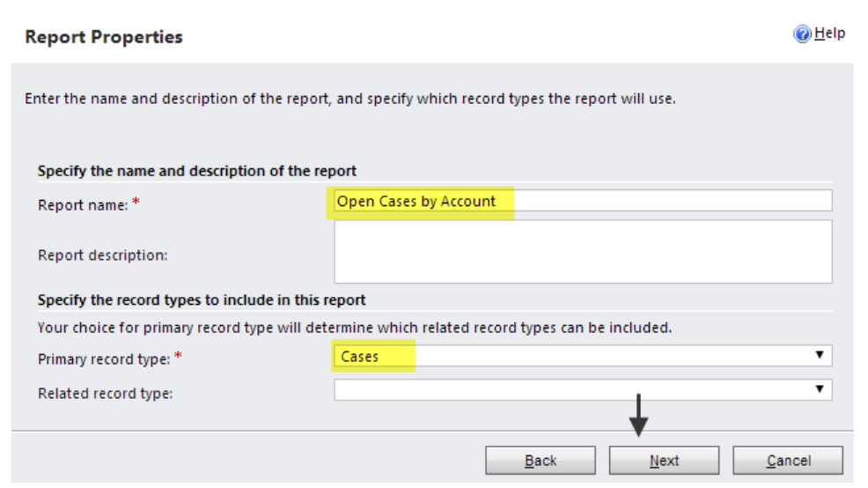868x488 pixels.
Task: Click the Report name label
Action: [x=83, y=205]
